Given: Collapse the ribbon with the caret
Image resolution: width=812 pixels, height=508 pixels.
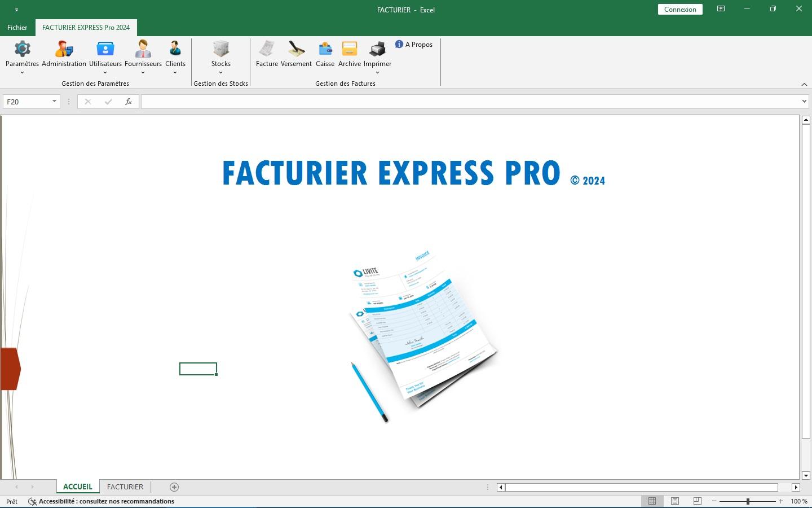Looking at the screenshot, I should pos(804,84).
